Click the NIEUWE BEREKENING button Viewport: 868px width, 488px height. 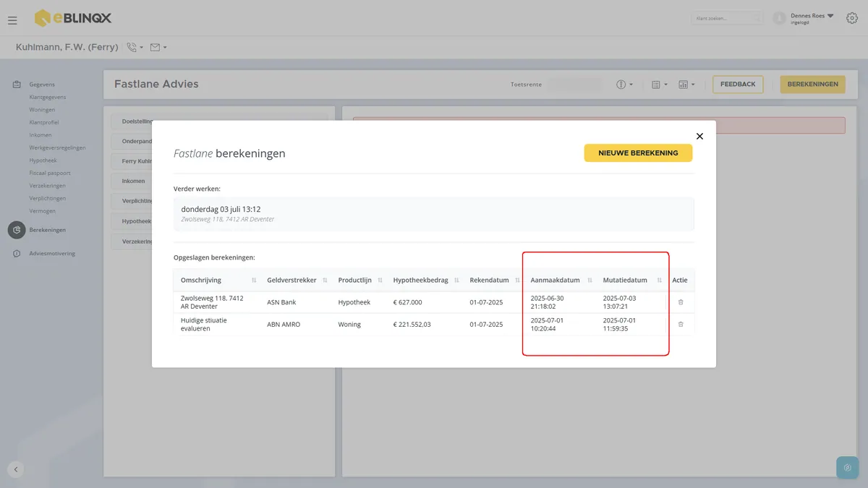click(638, 153)
